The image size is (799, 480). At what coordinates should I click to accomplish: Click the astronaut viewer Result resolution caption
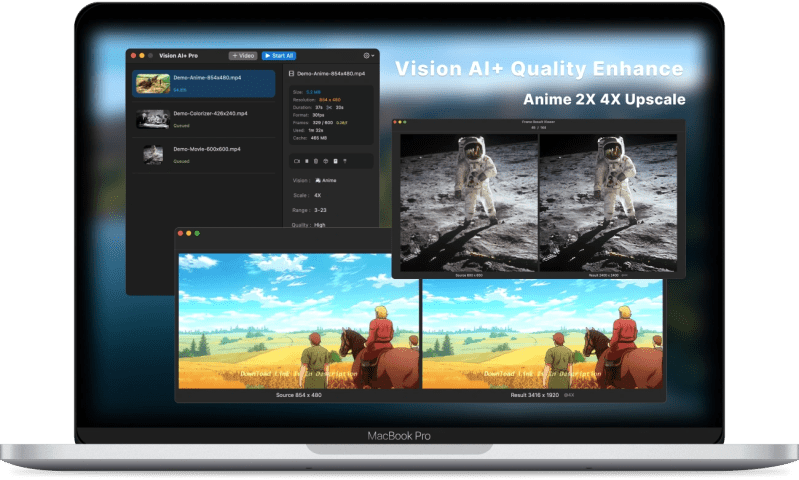[x=603, y=275]
